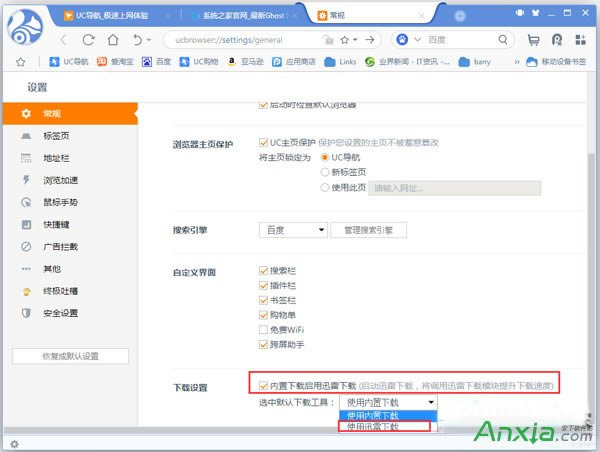Click the 管理搜索引擎 button
This screenshot has width=600, height=452.
369,230
